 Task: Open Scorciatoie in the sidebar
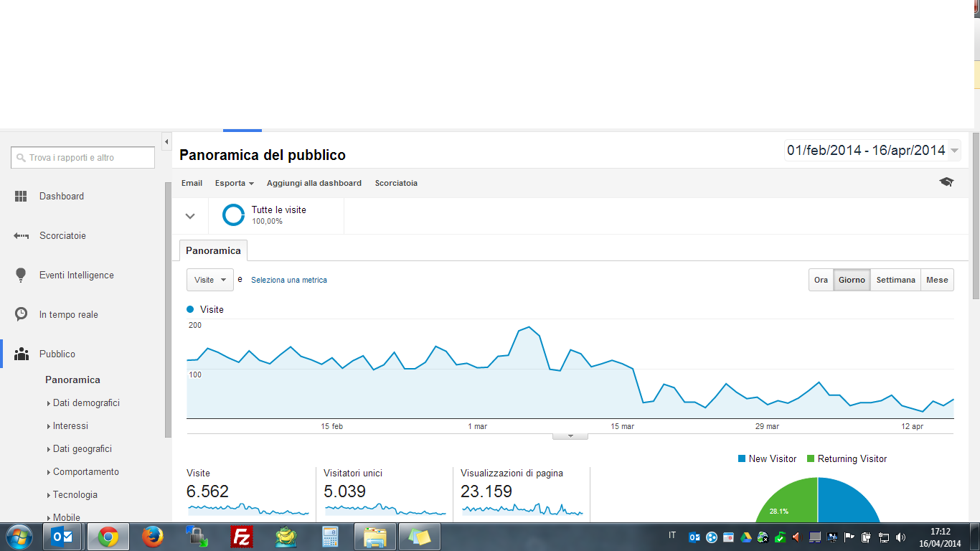[62, 235]
